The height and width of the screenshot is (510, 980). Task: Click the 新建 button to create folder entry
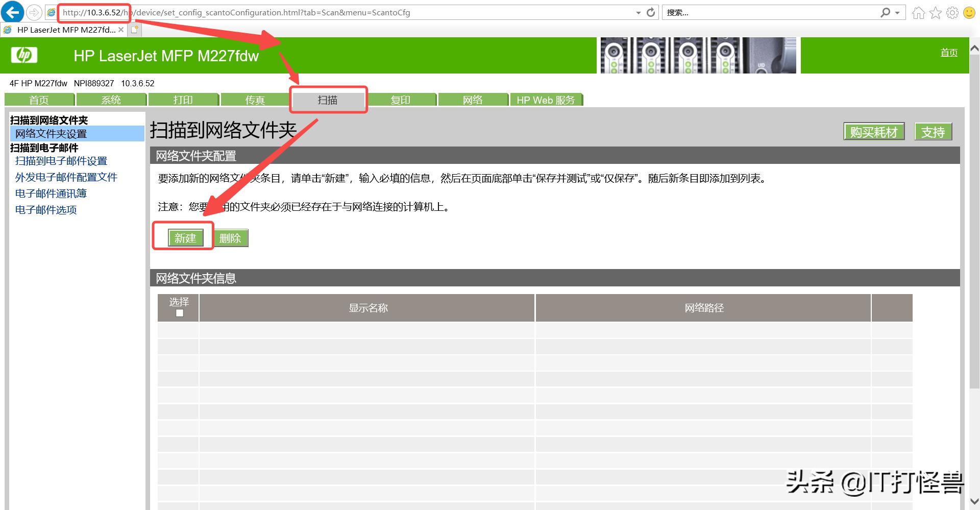pyautogui.click(x=185, y=238)
